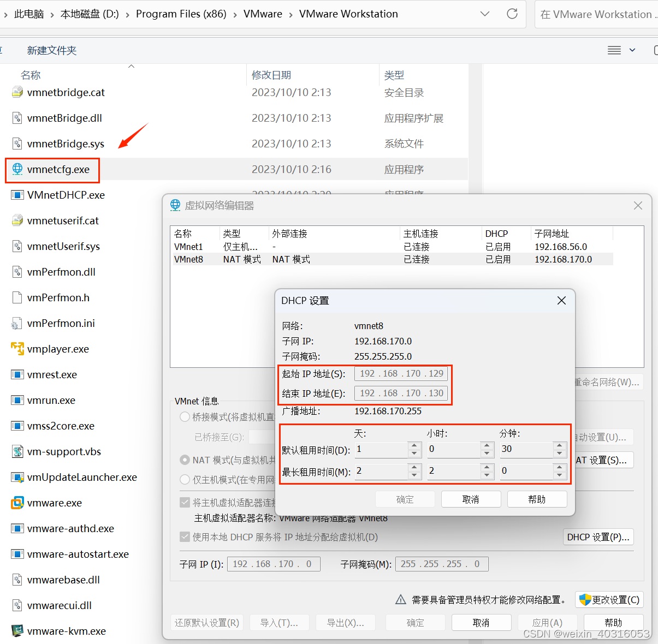
Task: Refresh the Explorer folder view
Action: (512, 14)
